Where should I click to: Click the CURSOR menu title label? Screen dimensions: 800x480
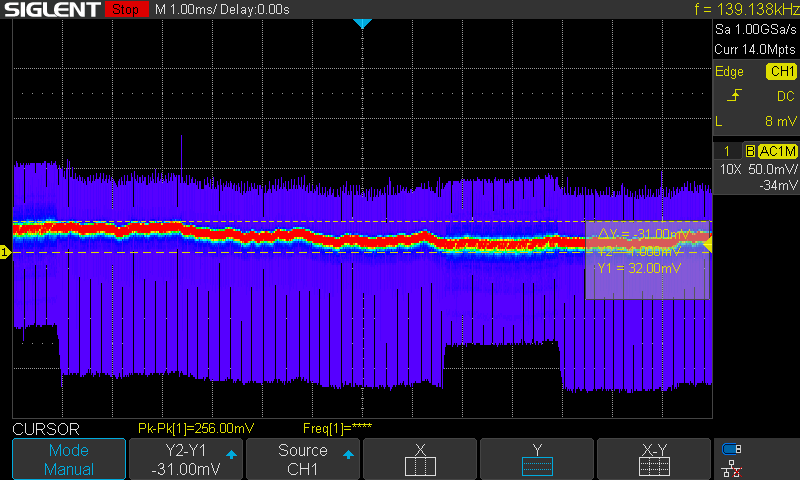(45, 428)
